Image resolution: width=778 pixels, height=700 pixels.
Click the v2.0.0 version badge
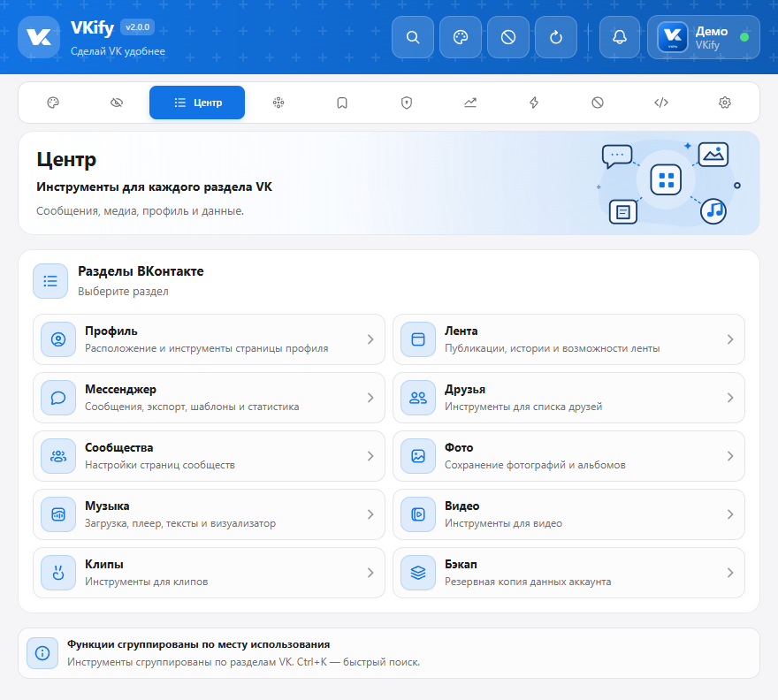pyautogui.click(x=137, y=27)
